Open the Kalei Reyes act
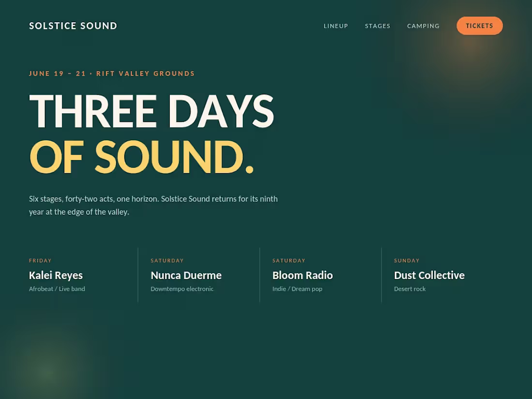This screenshot has width=532, height=399. click(x=56, y=275)
